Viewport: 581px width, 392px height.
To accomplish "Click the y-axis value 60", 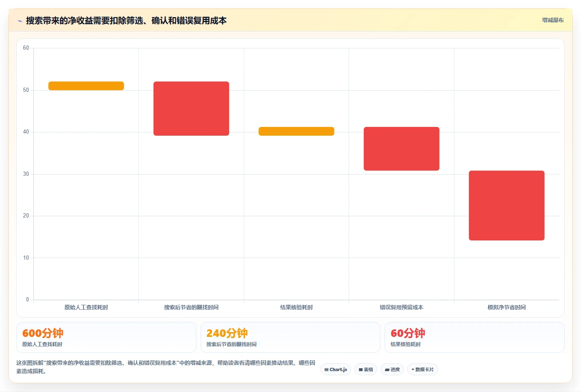I will 26,48.
